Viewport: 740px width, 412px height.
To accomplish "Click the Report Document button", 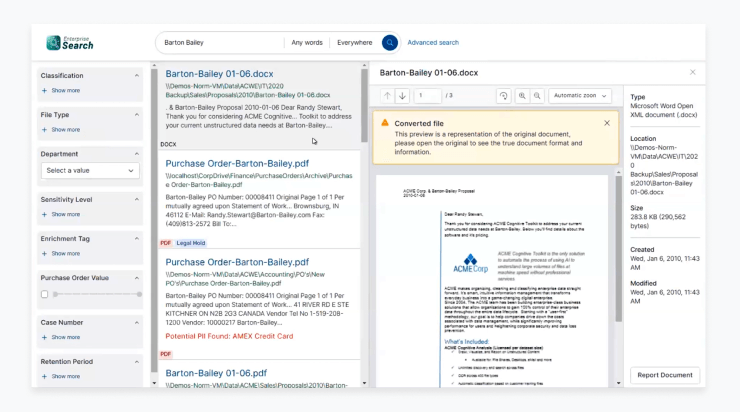I will 665,375.
